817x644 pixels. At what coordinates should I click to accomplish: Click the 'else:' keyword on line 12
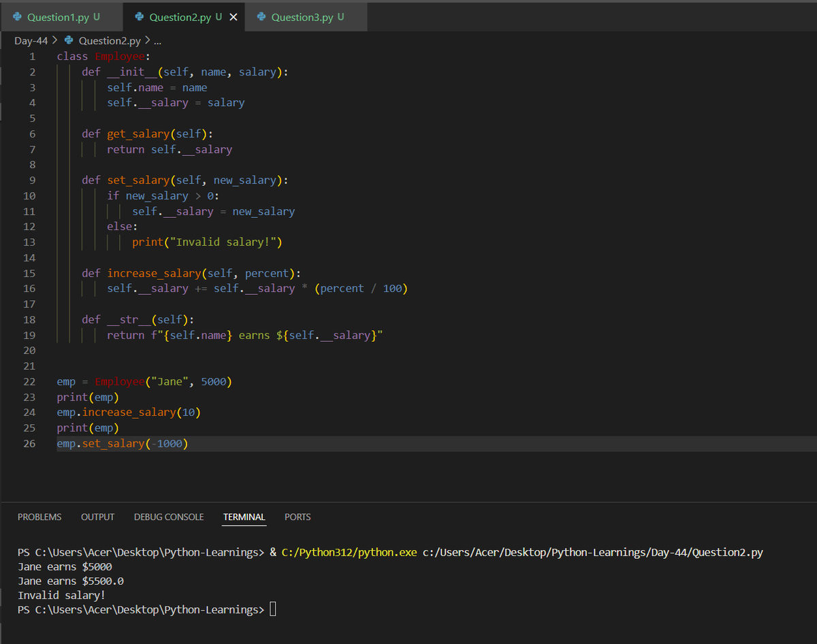click(x=123, y=227)
